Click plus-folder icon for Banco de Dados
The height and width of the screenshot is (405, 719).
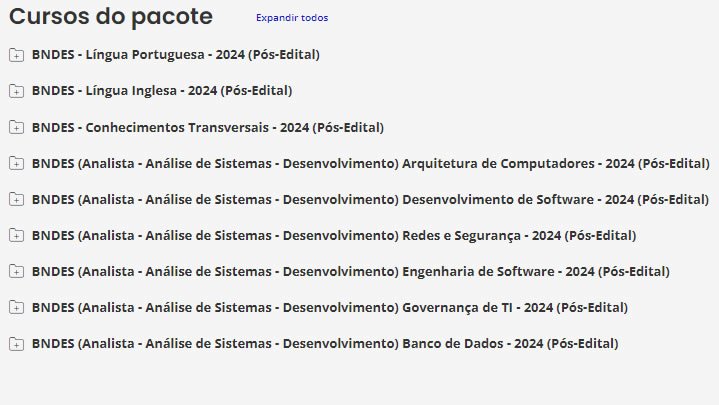coord(16,344)
